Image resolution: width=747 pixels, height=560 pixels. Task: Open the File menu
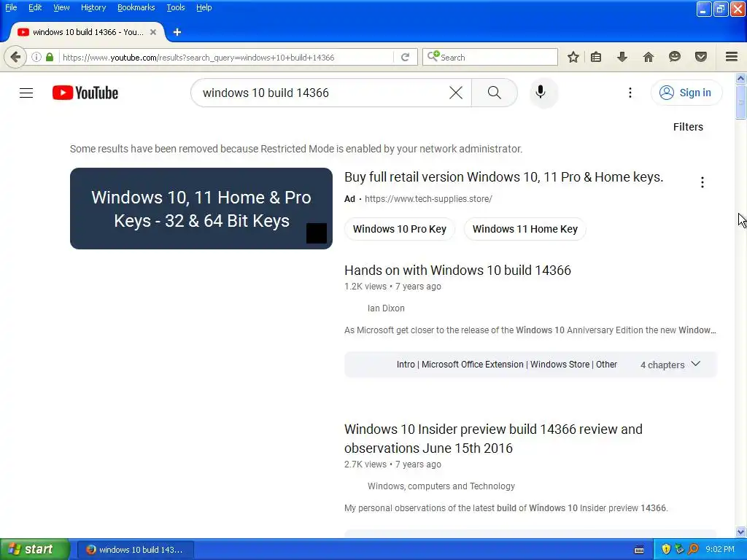pos(11,7)
